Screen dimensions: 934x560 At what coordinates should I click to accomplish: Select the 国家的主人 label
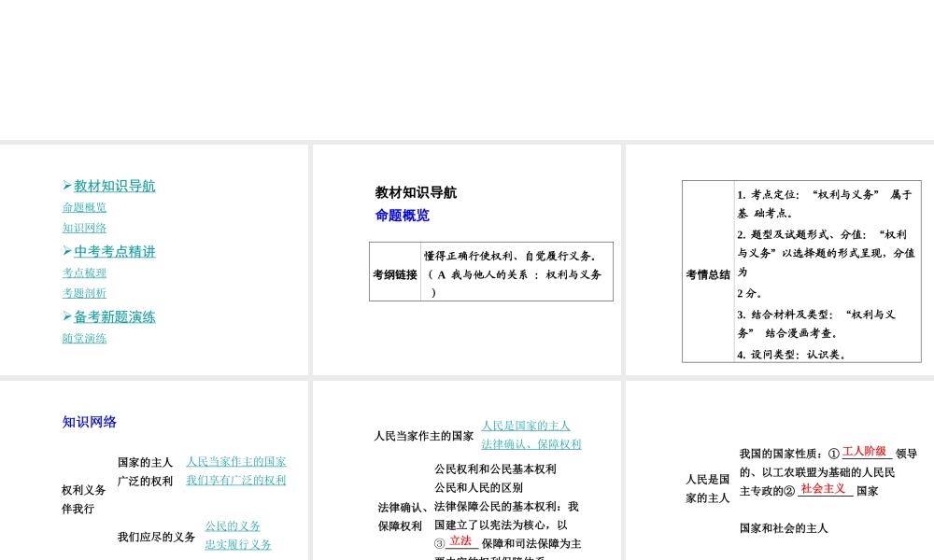145,462
